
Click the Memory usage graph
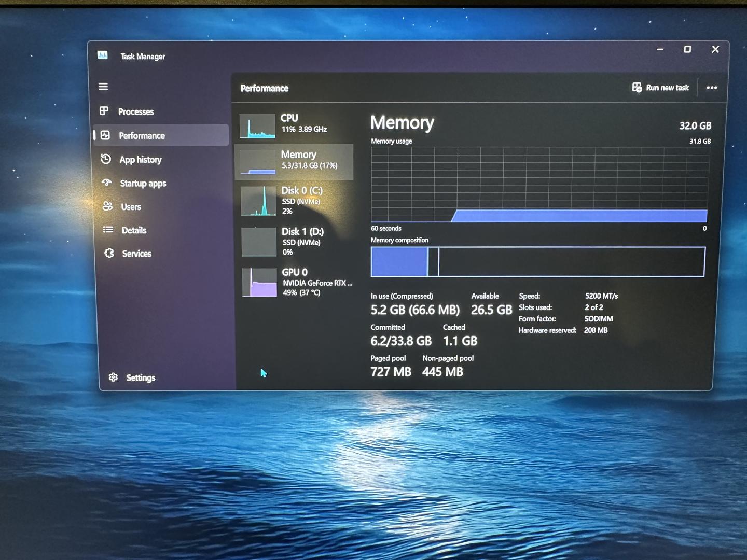(x=539, y=185)
